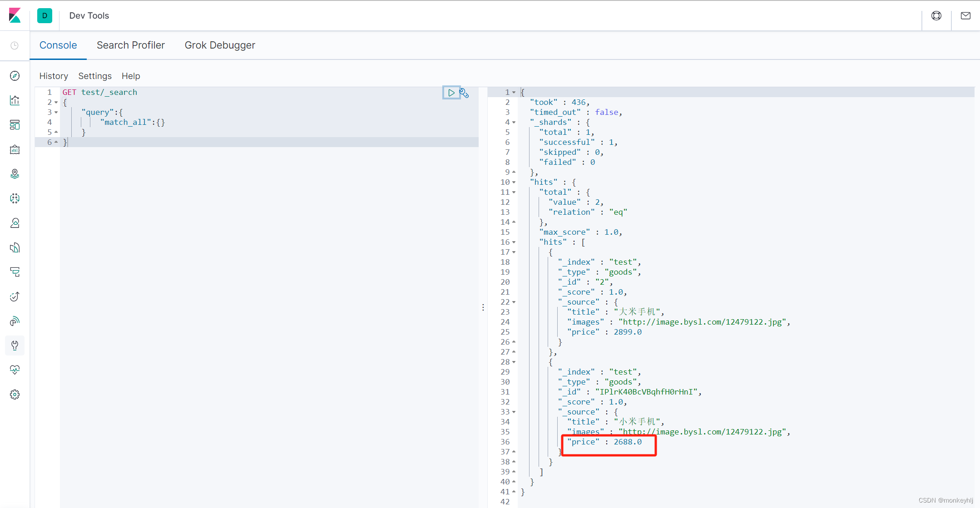The height and width of the screenshot is (508, 980).
Task: Click the pane resize divider handle
Action: point(483,307)
